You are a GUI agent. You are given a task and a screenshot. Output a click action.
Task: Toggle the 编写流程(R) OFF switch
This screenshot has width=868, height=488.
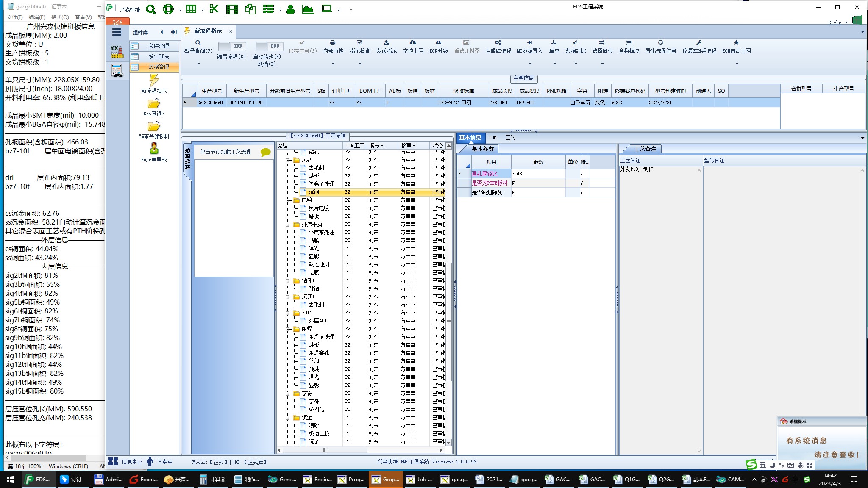click(231, 46)
